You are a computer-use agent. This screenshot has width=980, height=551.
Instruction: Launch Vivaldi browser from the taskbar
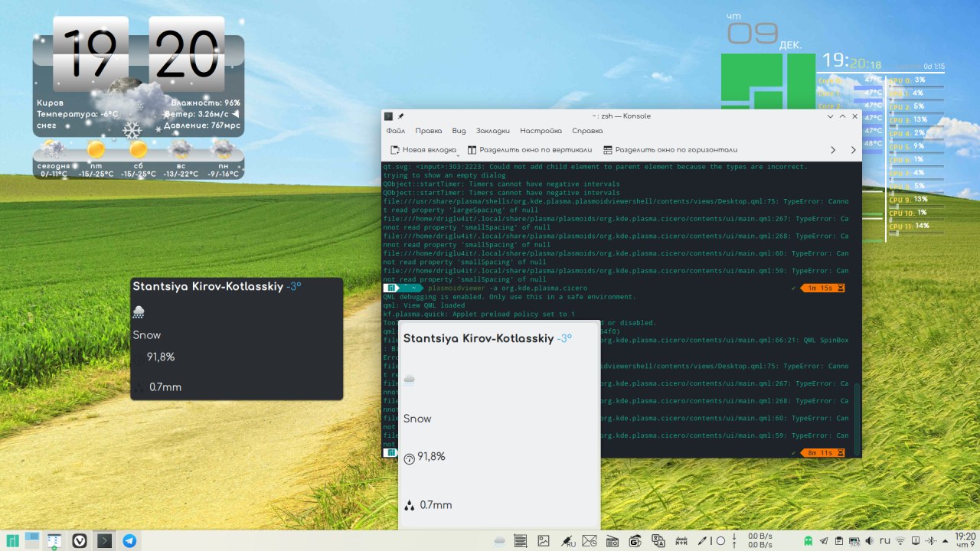80,540
